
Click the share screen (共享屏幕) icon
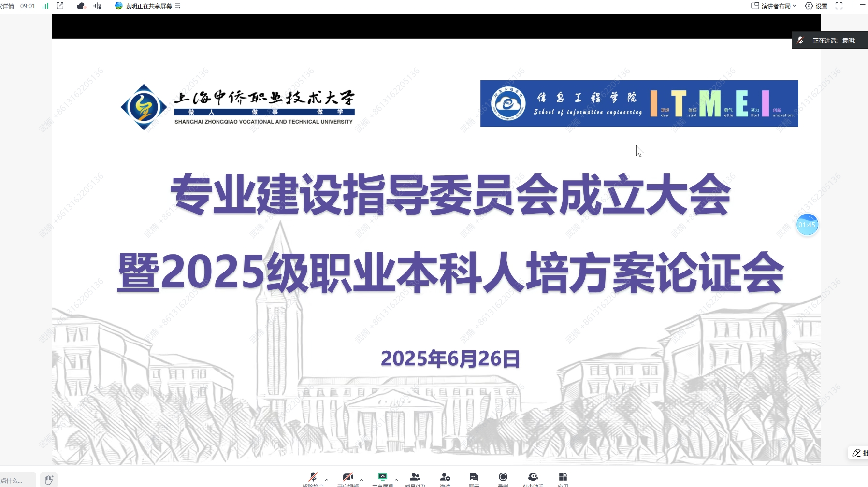(x=382, y=478)
